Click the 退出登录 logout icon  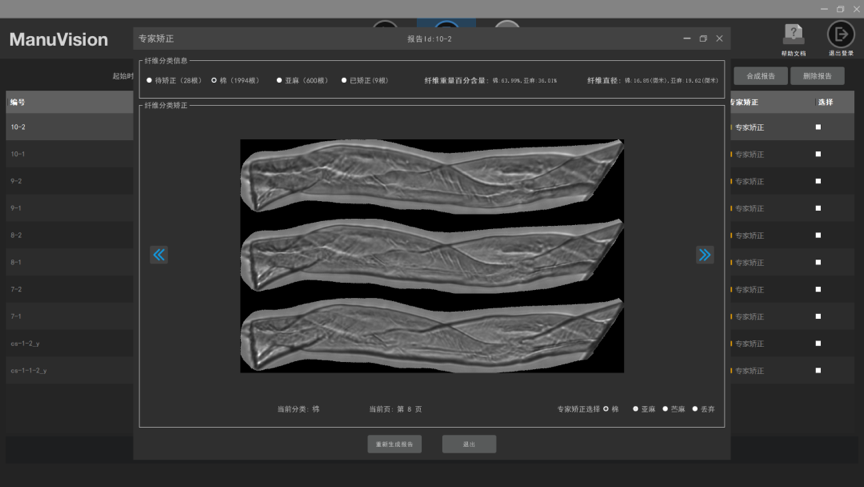coord(841,36)
